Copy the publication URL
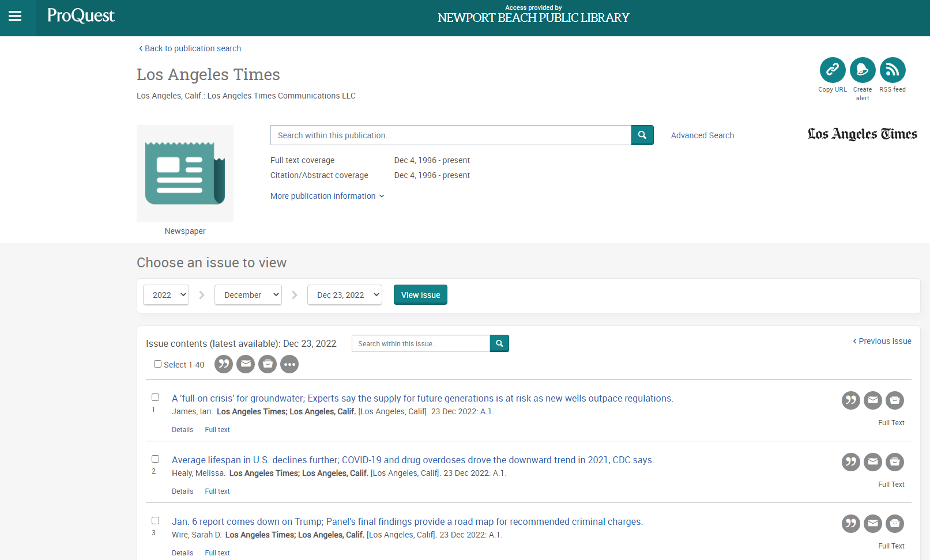Image resolution: width=930 pixels, height=560 pixels. click(x=833, y=70)
